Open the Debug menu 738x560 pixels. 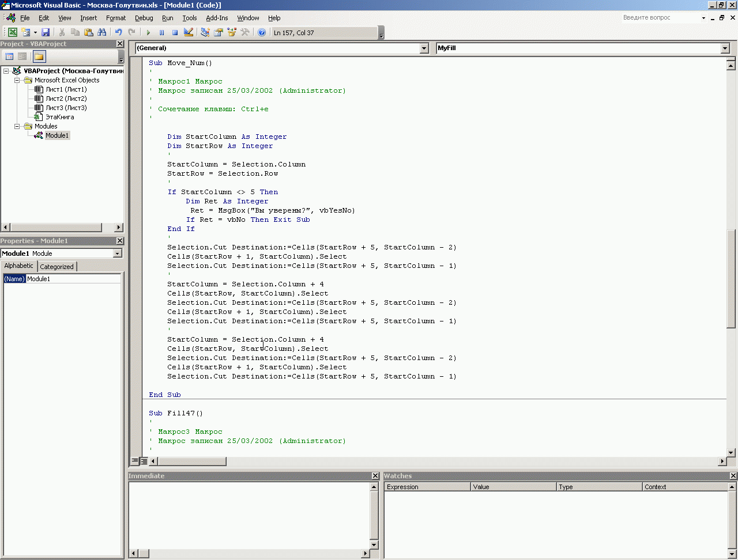coord(144,18)
